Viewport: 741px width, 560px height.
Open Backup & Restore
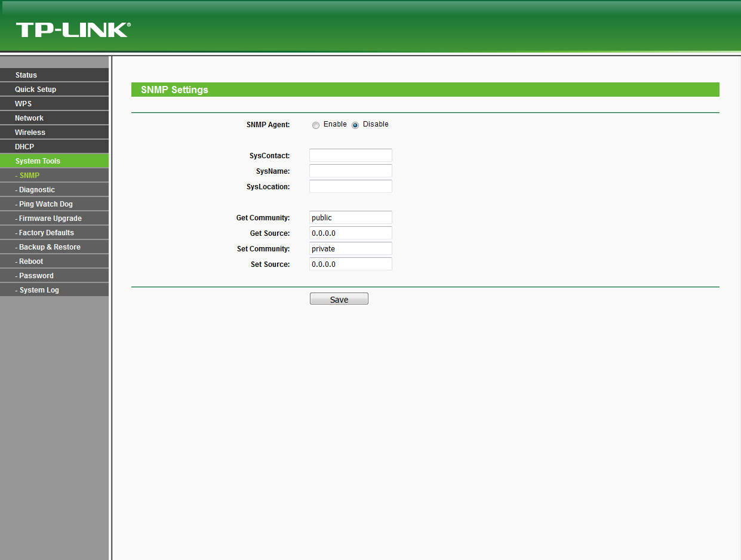coord(54,247)
